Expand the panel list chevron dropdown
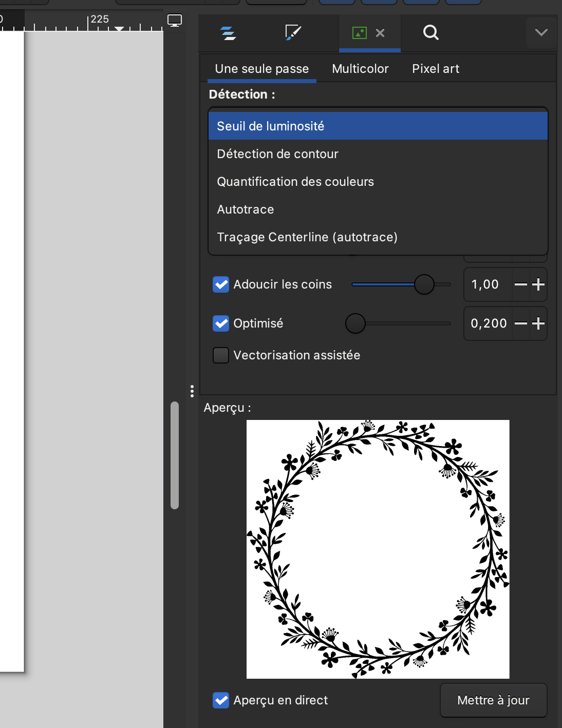The image size is (562, 728). [541, 33]
